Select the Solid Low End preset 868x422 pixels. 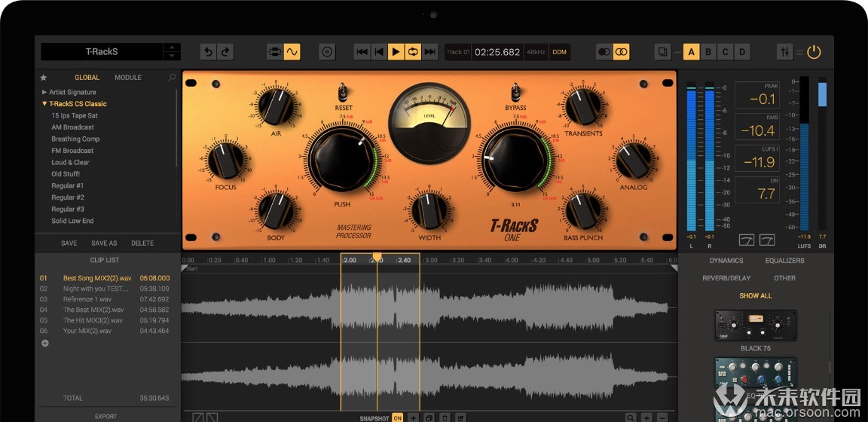pos(72,220)
